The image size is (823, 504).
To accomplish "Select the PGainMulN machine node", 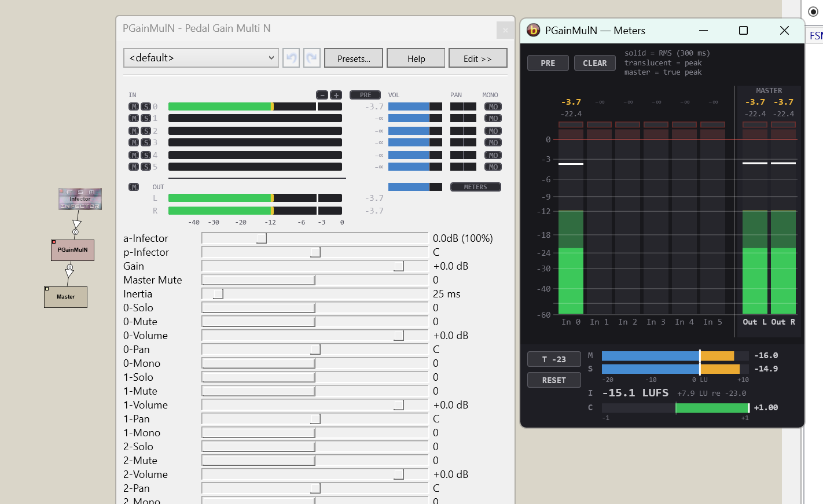I will [72, 250].
